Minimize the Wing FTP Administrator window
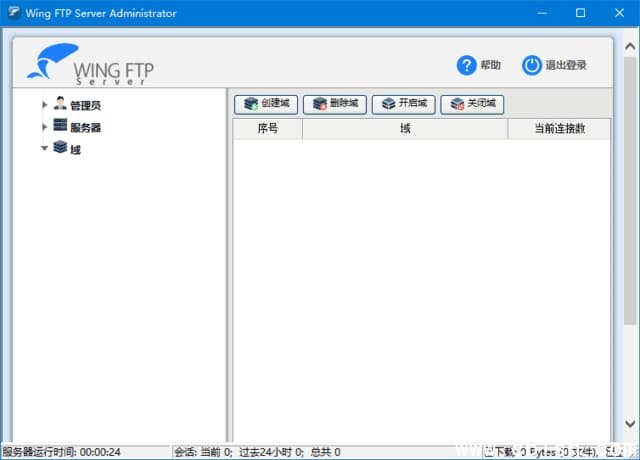Viewport: 640px width, 460px height. coord(542,13)
